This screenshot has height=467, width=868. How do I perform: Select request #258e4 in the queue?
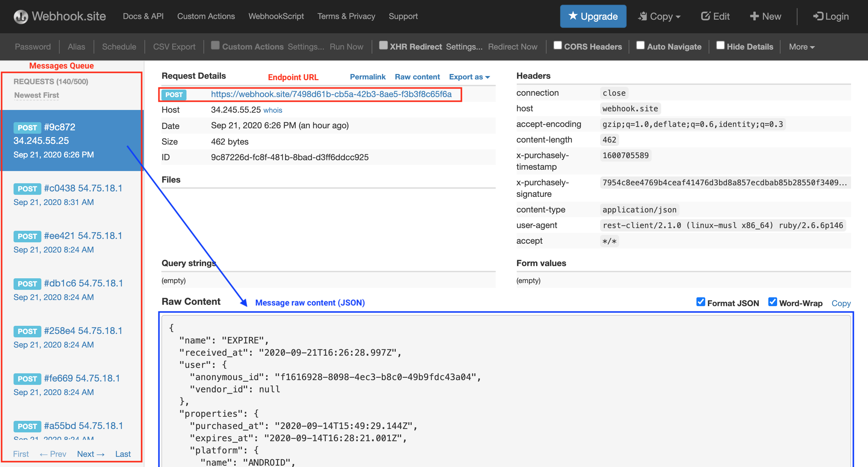click(x=73, y=338)
